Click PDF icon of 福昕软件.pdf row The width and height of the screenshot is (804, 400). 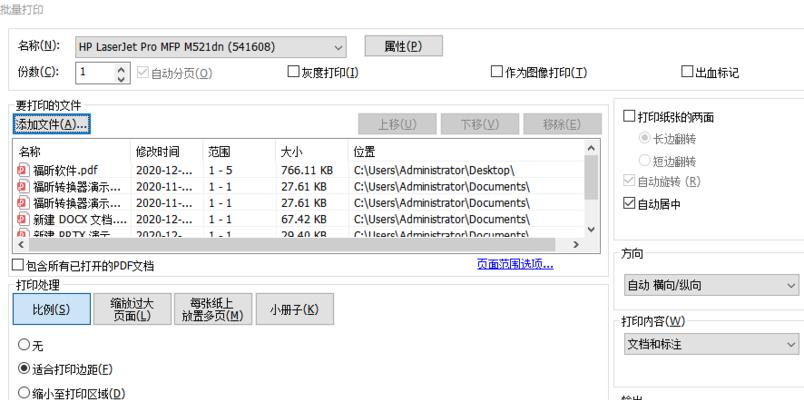23,170
